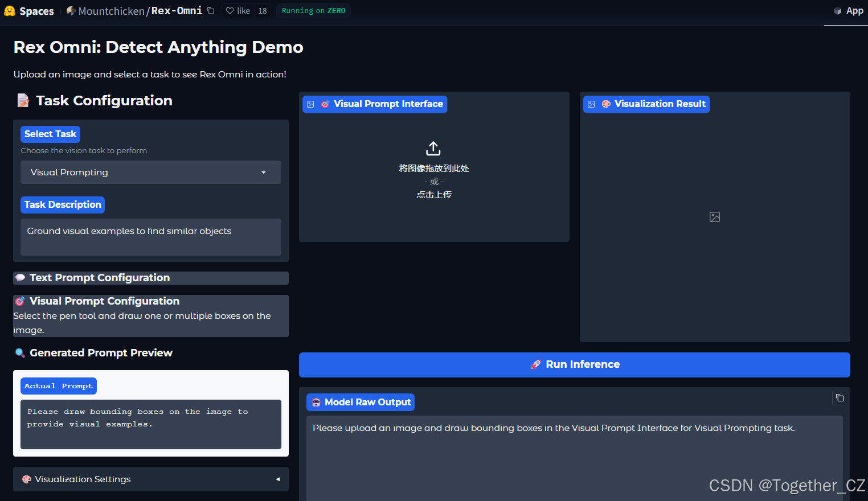Image resolution: width=868 pixels, height=501 pixels.
Task: Click the palette icon in Visualization Settings
Action: click(27, 479)
